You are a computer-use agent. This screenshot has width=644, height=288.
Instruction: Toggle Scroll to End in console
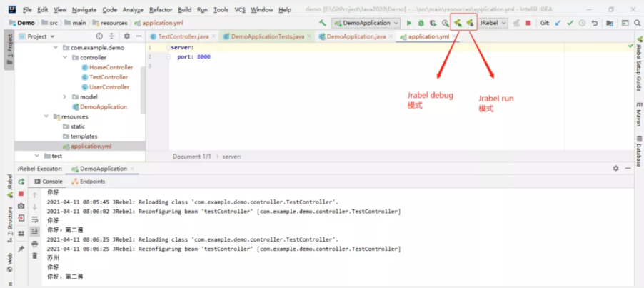click(35, 232)
